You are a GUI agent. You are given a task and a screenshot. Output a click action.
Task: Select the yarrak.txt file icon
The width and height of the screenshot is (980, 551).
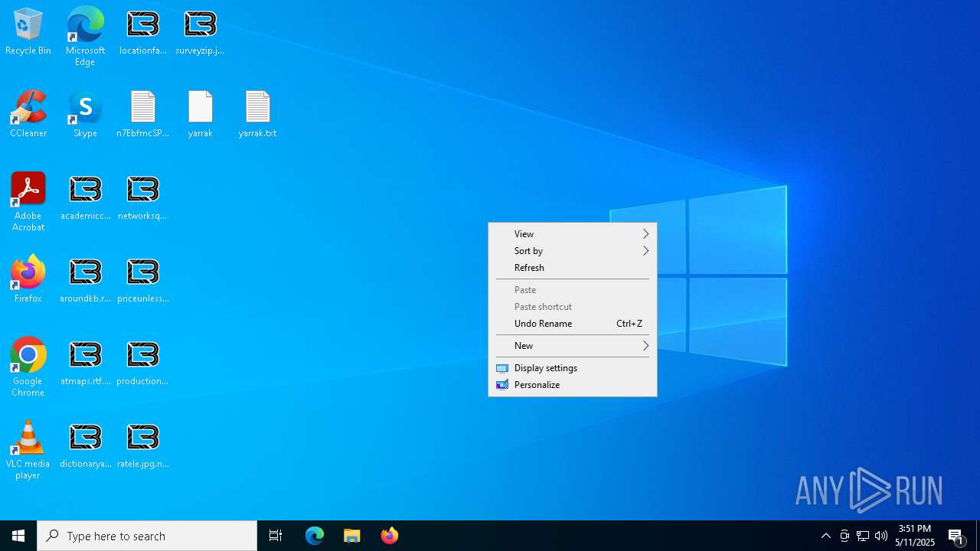(257, 115)
